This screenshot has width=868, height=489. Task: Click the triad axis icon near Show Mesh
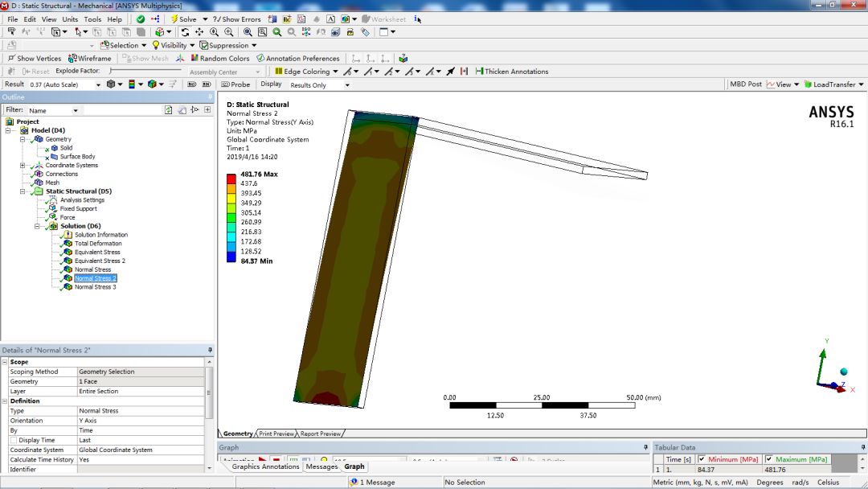(180, 58)
